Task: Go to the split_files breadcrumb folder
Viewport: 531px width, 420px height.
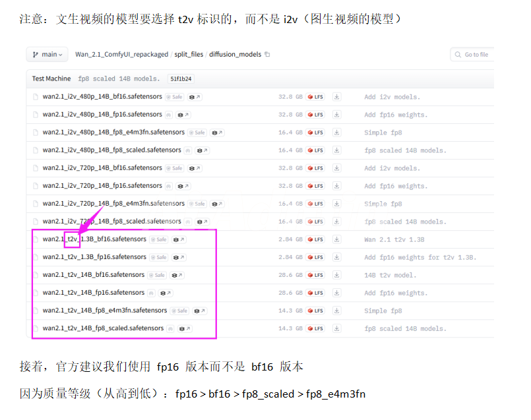Action: [190, 55]
